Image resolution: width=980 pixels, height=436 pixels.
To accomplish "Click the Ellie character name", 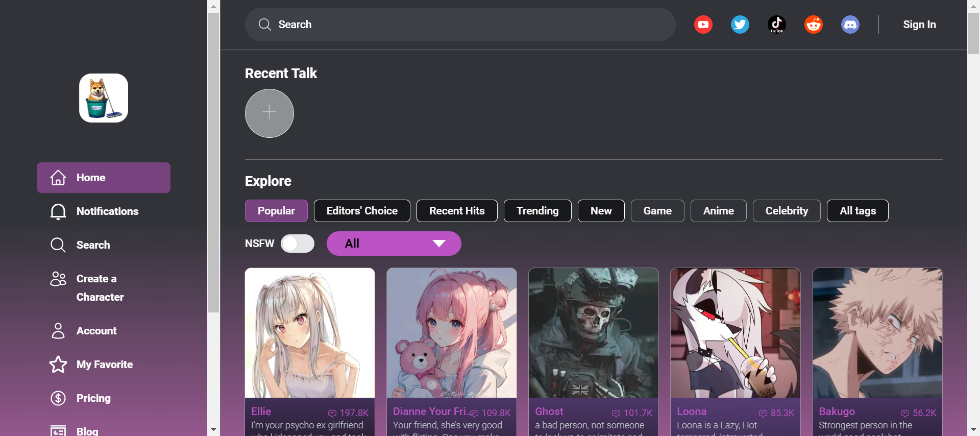I will click(261, 411).
